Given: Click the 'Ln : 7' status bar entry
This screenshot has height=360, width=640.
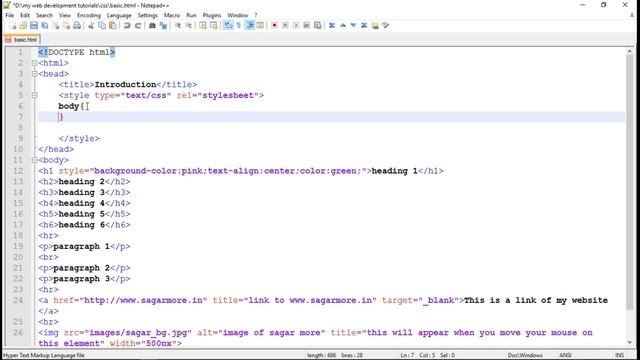Looking at the screenshot, I should pos(407,355).
